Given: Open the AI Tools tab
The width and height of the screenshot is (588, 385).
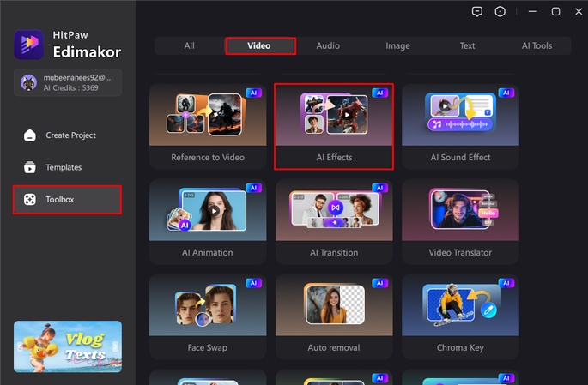Looking at the screenshot, I should click(x=536, y=45).
